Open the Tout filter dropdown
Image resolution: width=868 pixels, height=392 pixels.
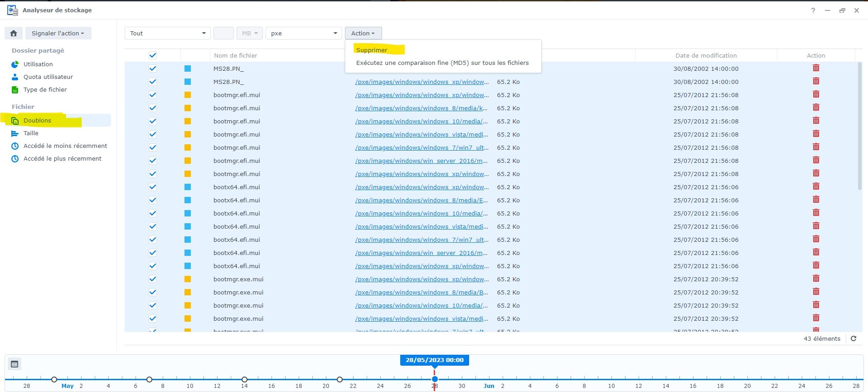pos(168,33)
